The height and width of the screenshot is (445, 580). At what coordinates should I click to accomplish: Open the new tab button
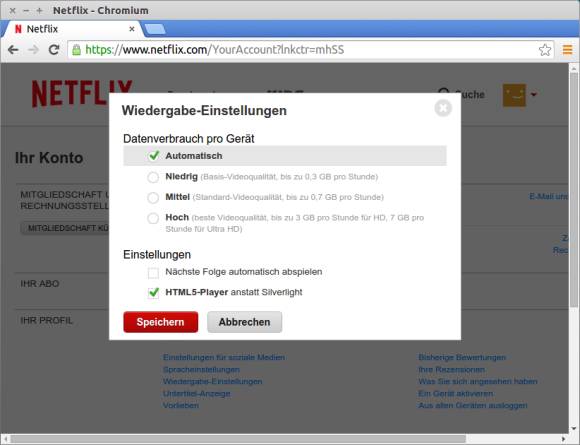pos(155,29)
